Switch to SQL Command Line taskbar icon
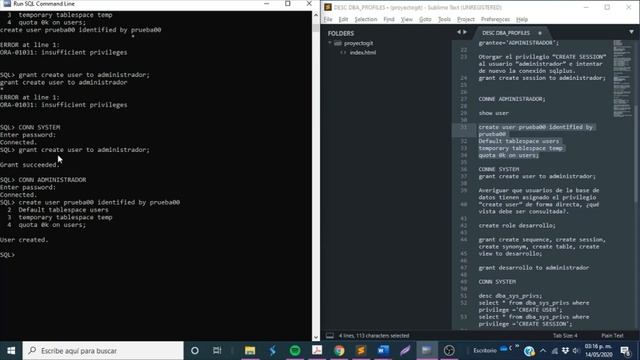640x360 pixels. (x=427, y=351)
